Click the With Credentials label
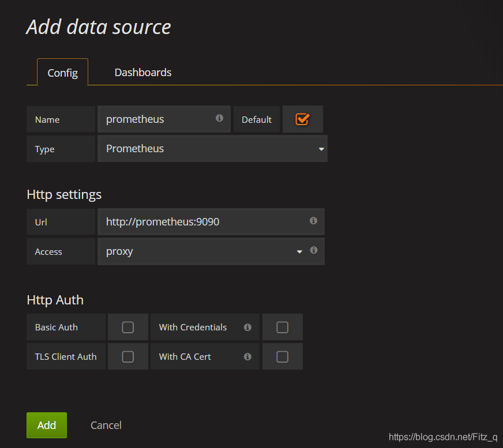The width and height of the screenshot is (503, 448). (x=193, y=327)
